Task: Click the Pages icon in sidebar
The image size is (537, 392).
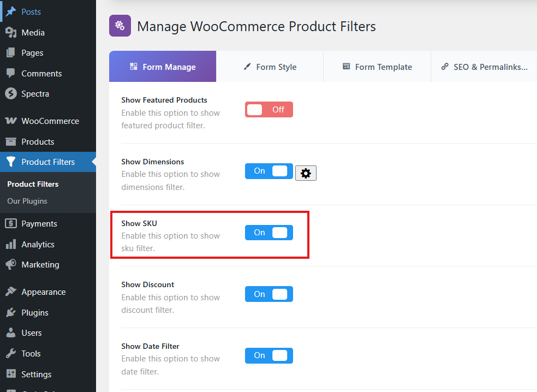Action: point(11,53)
